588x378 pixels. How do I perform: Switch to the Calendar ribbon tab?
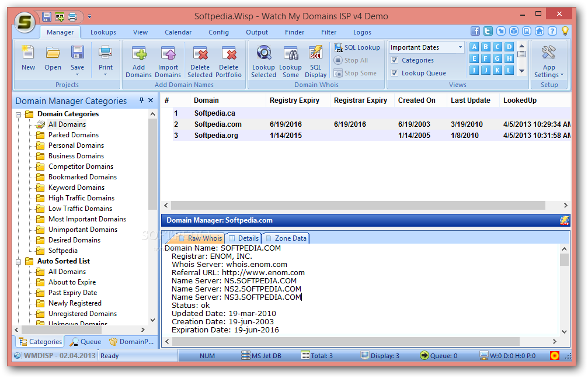point(178,32)
